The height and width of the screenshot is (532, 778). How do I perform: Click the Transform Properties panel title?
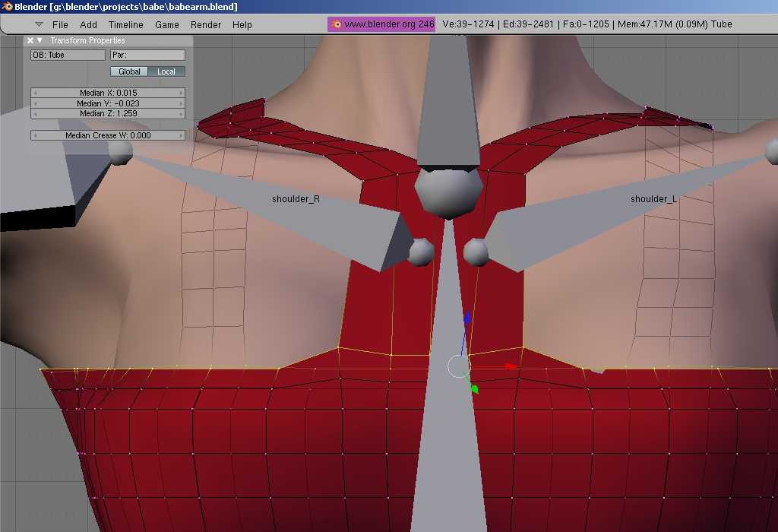(87, 41)
